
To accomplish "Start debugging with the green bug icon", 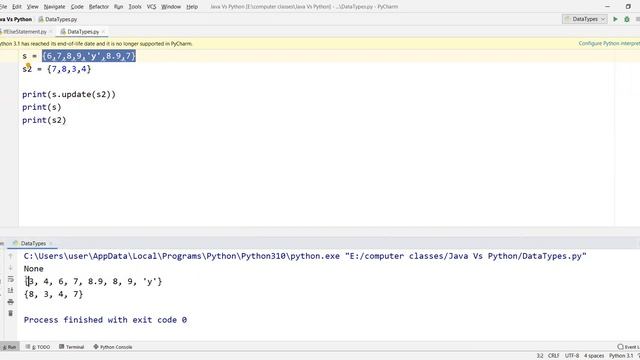I will [627, 19].
